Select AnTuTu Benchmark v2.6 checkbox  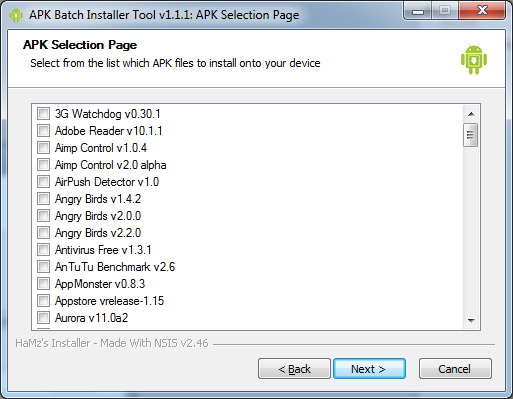point(43,266)
